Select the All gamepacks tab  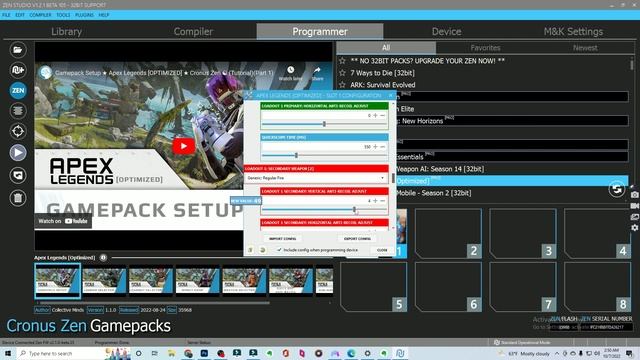pyautogui.click(x=386, y=48)
